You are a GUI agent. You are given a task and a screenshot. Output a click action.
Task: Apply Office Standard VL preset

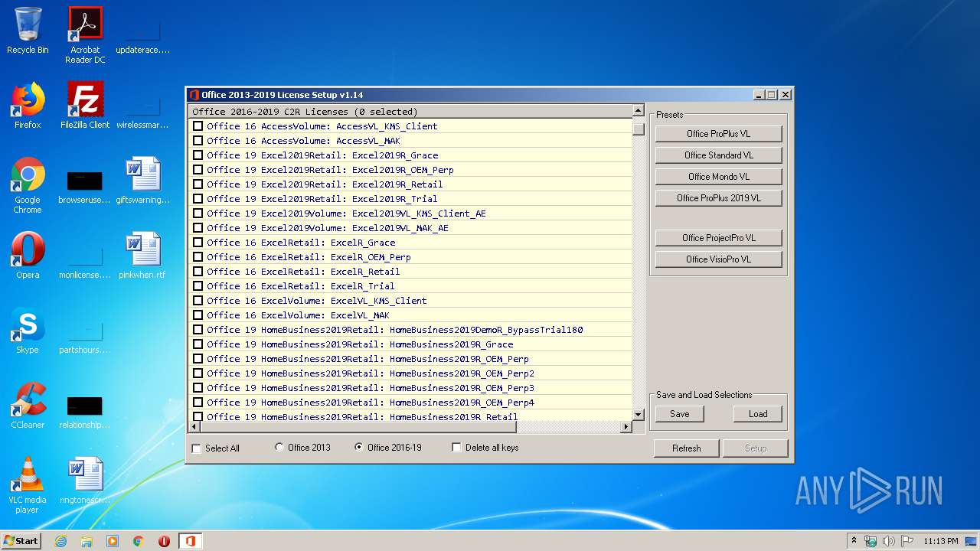pos(718,155)
